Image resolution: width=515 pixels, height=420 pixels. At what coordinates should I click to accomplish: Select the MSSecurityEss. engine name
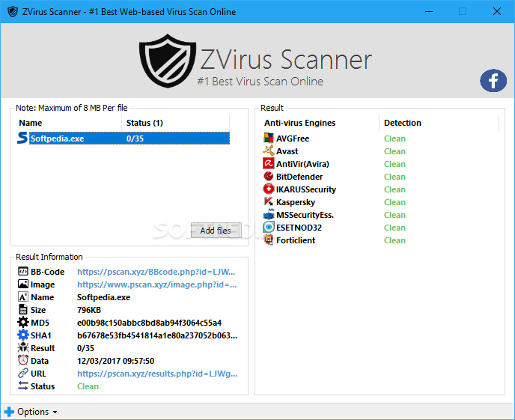pos(305,215)
